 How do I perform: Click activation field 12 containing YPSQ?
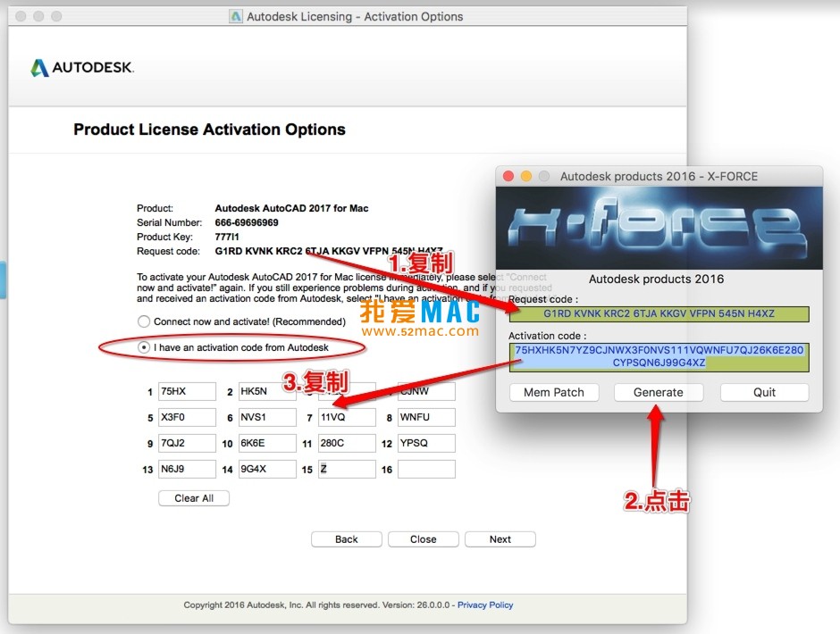426,444
